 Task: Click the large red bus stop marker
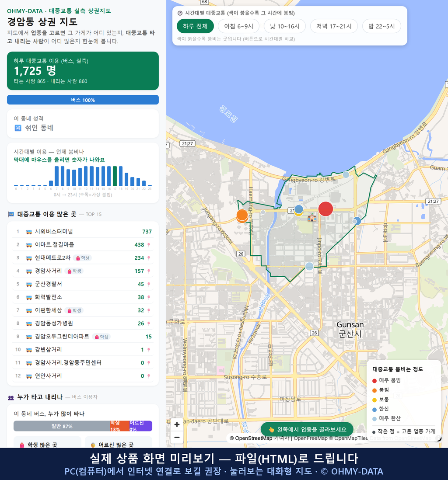(x=325, y=209)
